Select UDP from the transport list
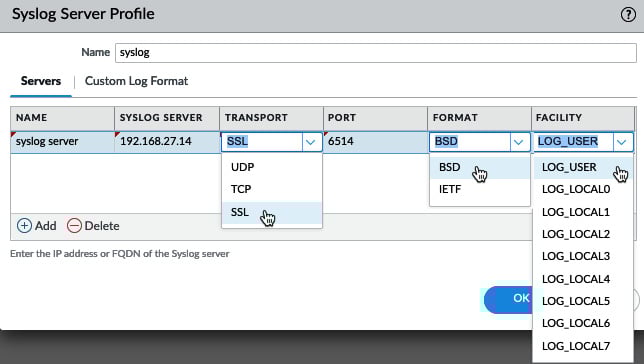Viewport: 644px width, 364px height. [x=272, y=167]
